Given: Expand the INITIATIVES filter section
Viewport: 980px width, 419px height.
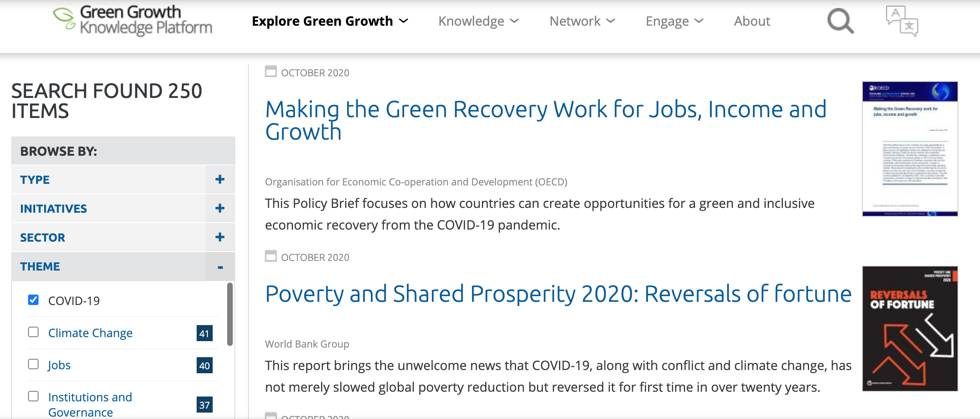Looking at the screenshot, I should click(220, 208).
